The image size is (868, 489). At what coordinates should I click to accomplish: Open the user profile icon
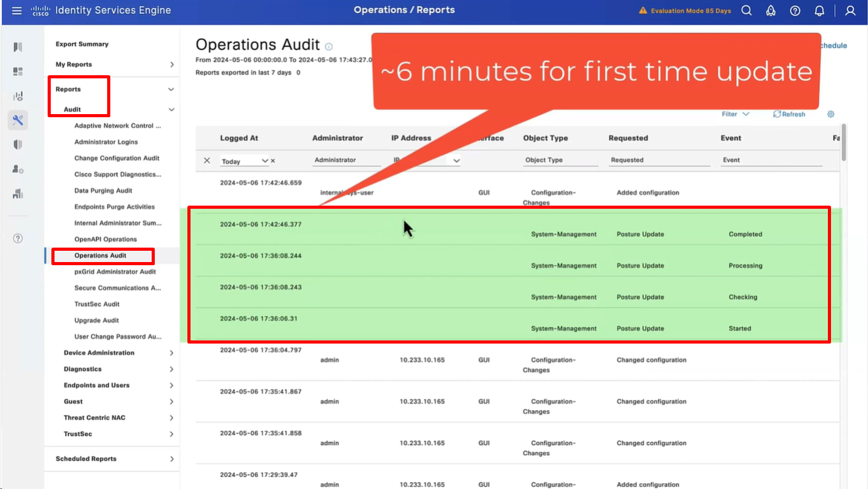pyautogui.click(x=850, y=11)
